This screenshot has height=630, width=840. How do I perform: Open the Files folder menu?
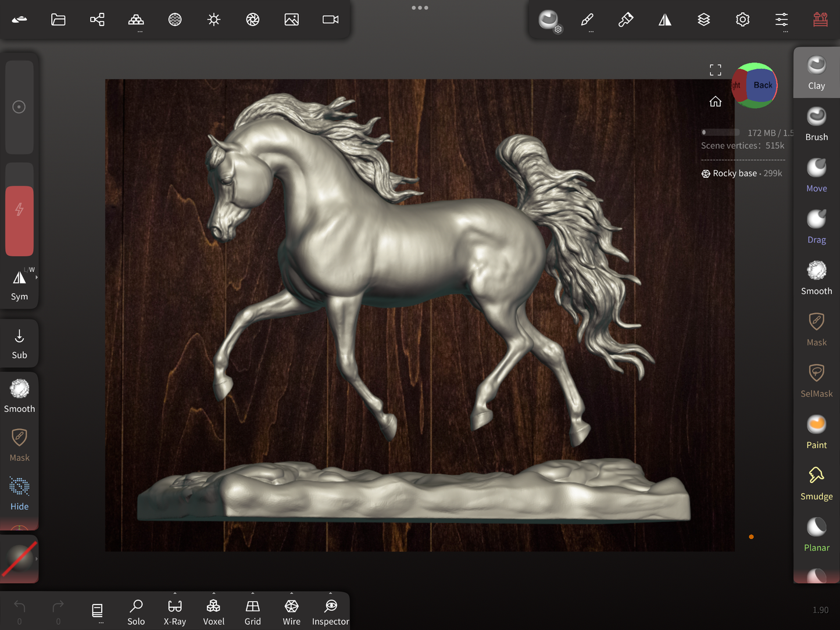click(58, 20)
